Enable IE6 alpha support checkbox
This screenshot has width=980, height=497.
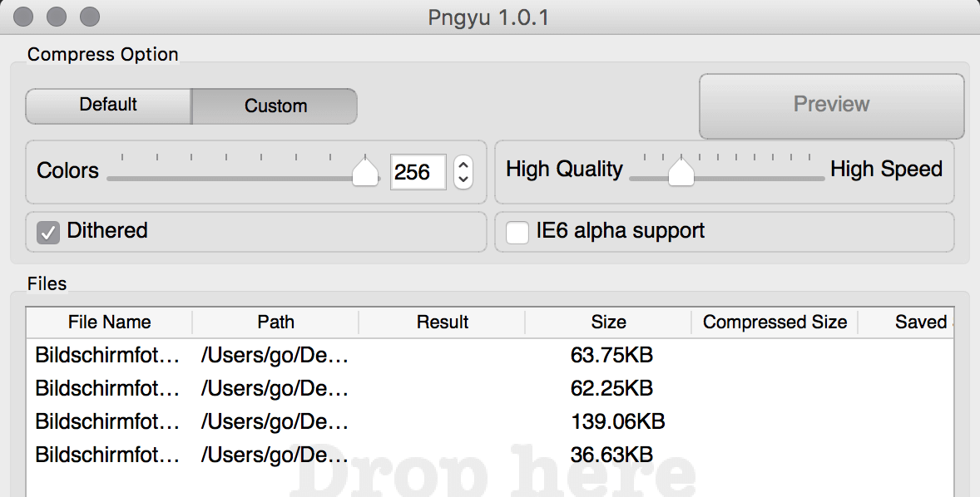click(x=517, y=232)
